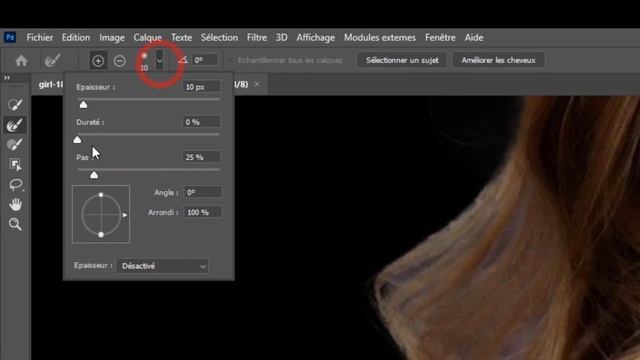640x360 pixels.
Task: Edit the angle field in the options bar
Action: pyautogui.click(x=205, y=60)
